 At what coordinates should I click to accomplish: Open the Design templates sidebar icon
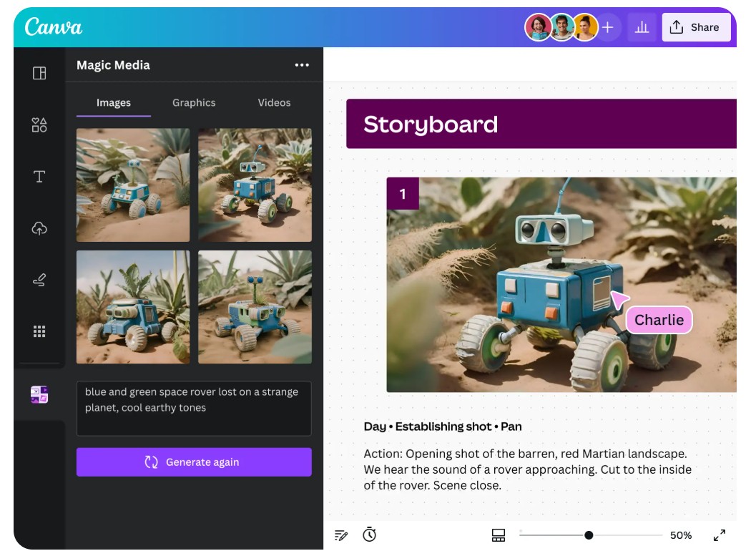point(39,73)
